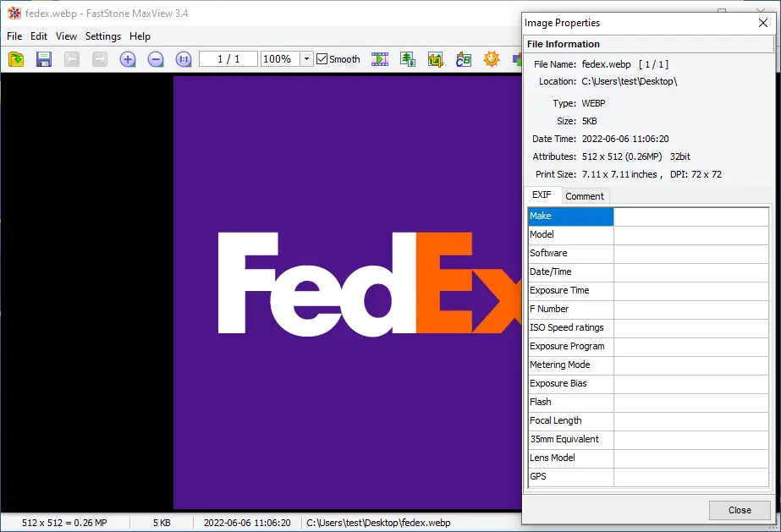Screen dimensions: 781x532
Task: Click the DPI: 72 x 72 text
Action: click(696, 175)
